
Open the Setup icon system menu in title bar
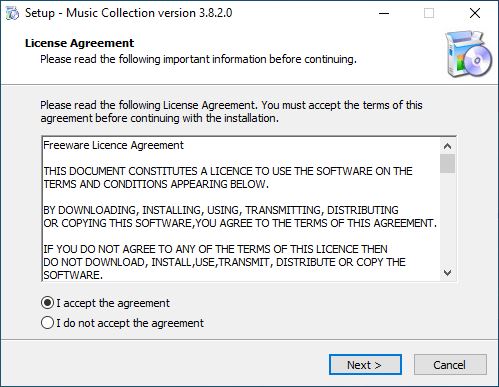point(12,13)
